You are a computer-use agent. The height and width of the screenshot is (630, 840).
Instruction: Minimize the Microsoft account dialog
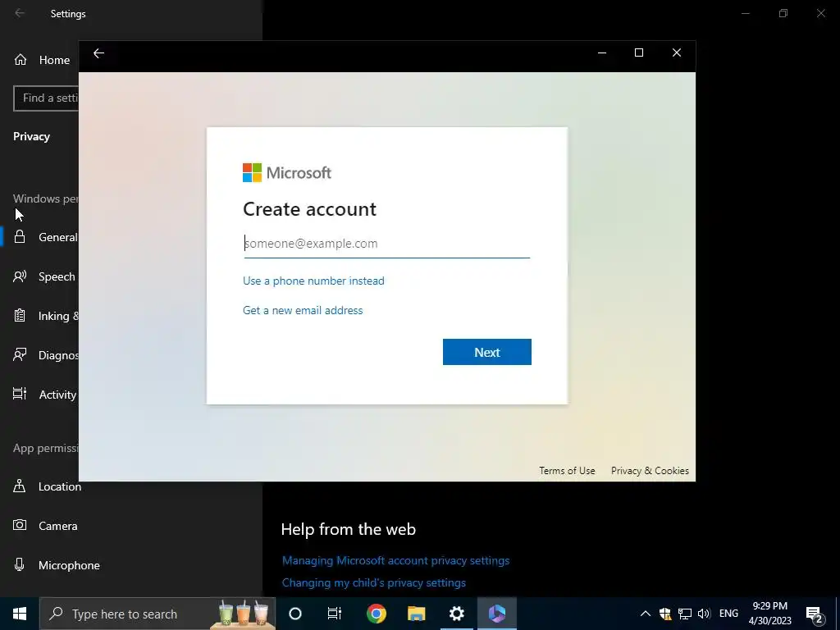601,53
